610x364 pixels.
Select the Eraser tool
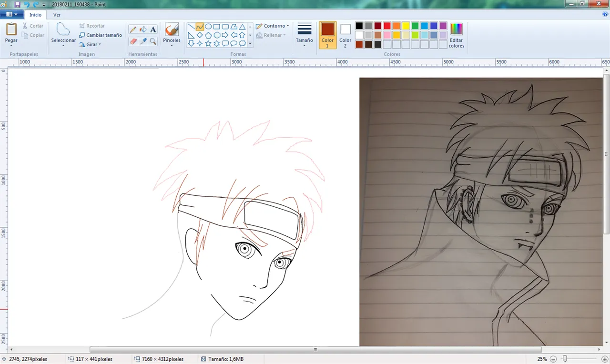pyautogui.click(x=133, y=41)
